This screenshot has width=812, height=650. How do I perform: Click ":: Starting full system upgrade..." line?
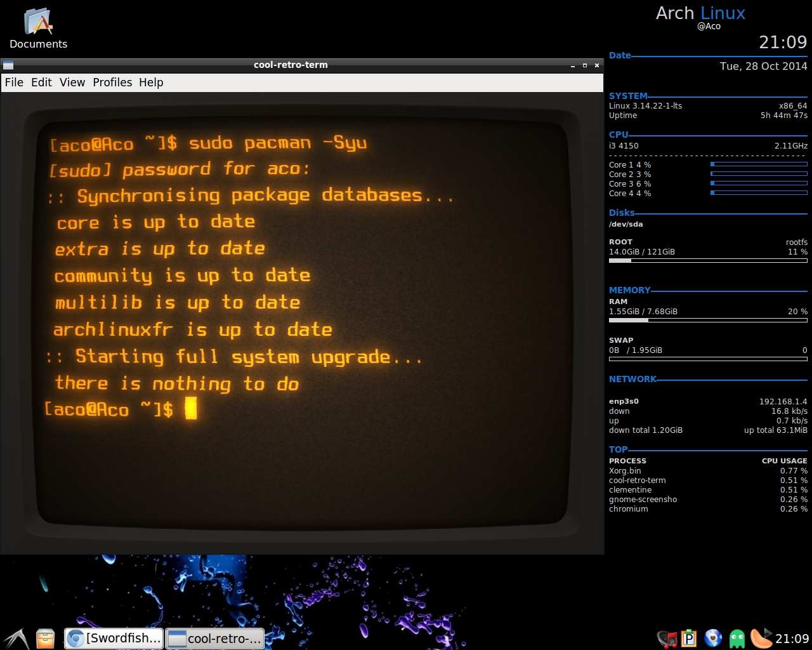234,357
